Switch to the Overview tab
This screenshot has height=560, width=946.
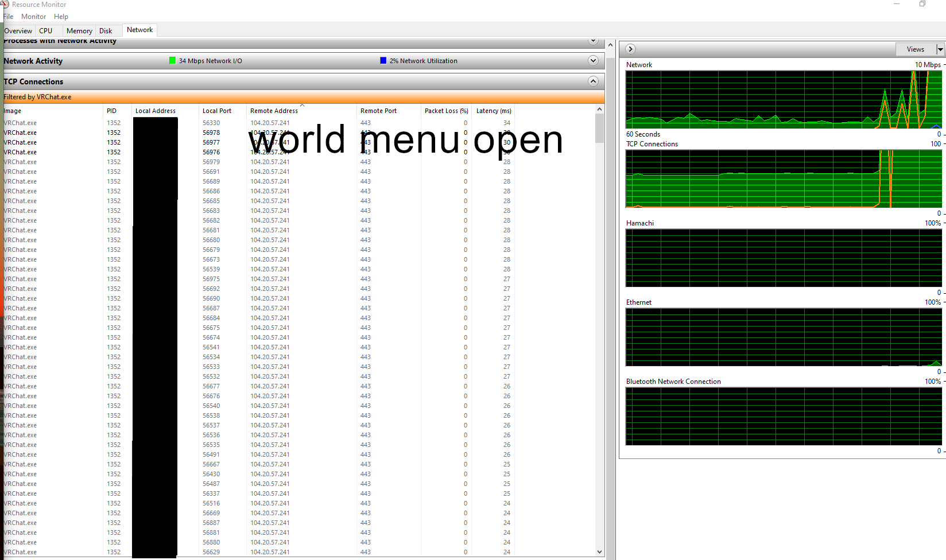[x=18, y=31]
